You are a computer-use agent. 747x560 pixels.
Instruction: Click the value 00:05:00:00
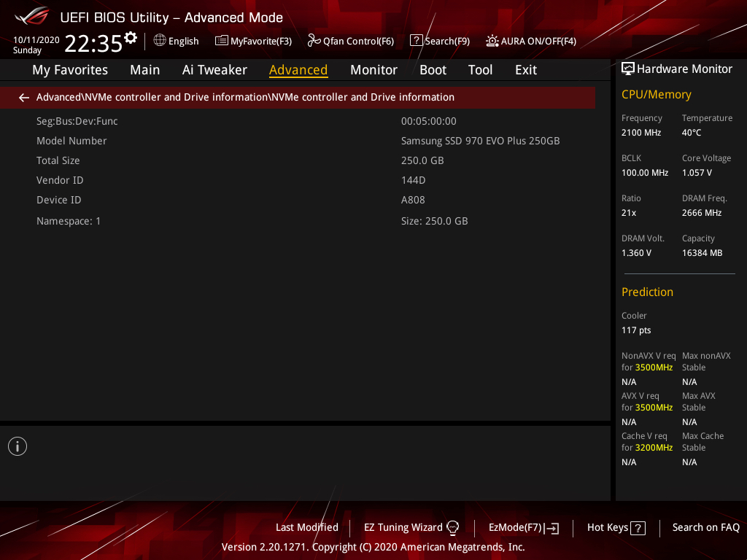[429, 121]
